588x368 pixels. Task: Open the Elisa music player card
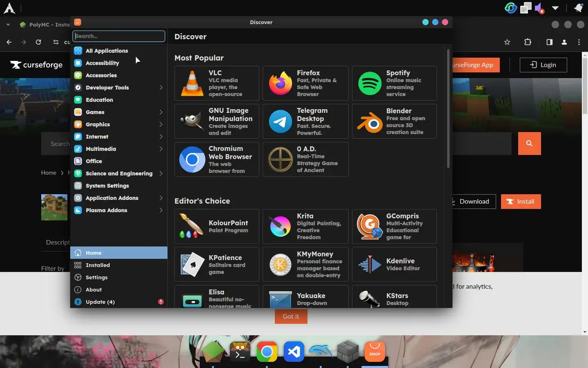click(x=217, y=296)
